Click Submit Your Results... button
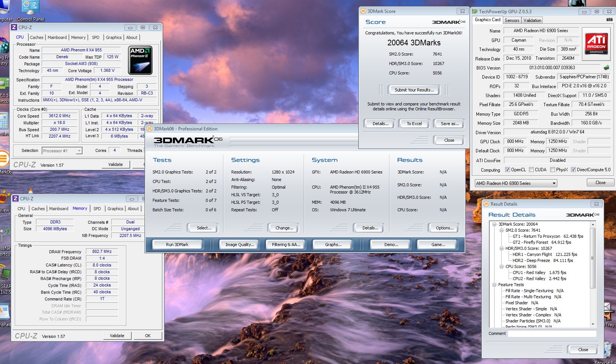 (x=414, y=90)
